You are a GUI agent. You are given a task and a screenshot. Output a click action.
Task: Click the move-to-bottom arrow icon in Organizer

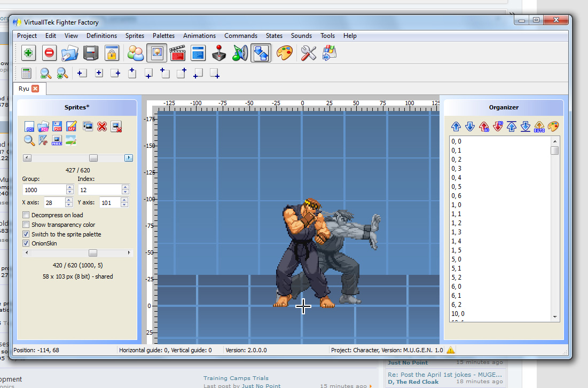point(526,126)
